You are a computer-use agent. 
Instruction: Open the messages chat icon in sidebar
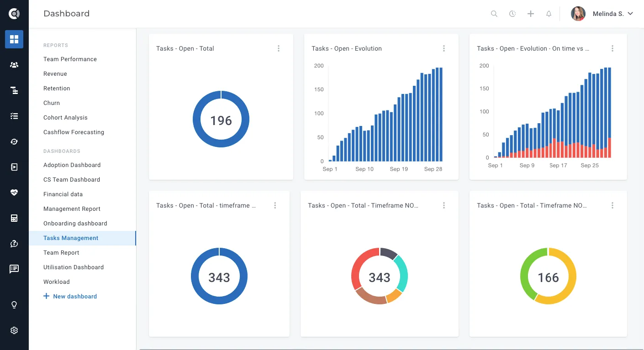click(x=14, y=269)
